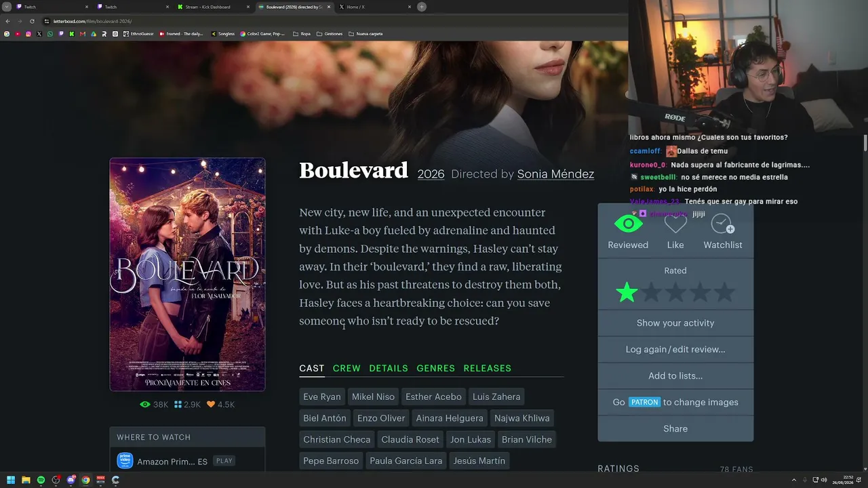Screen dimensions: 868x488
Task: Open cast member Najwa Khliwa
Action: 522,418
